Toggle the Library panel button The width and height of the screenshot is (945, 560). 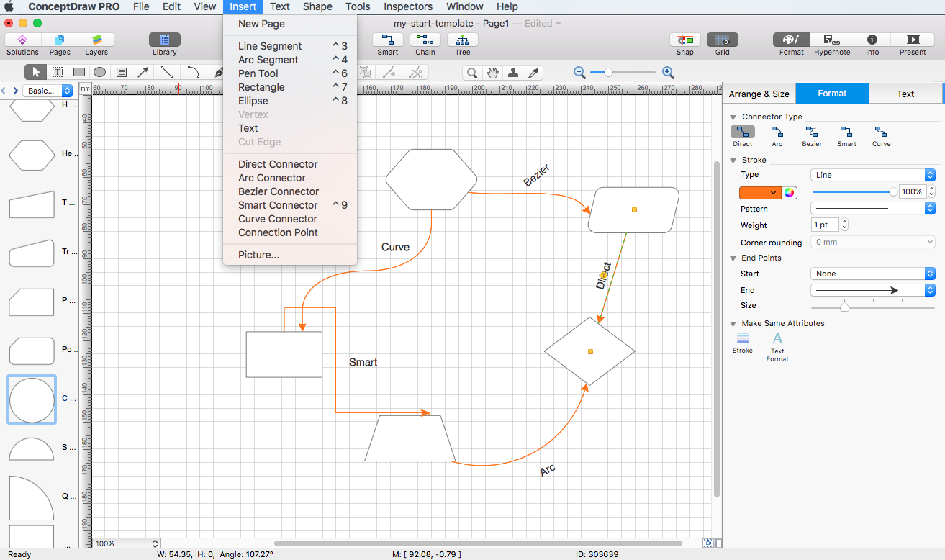164,40
